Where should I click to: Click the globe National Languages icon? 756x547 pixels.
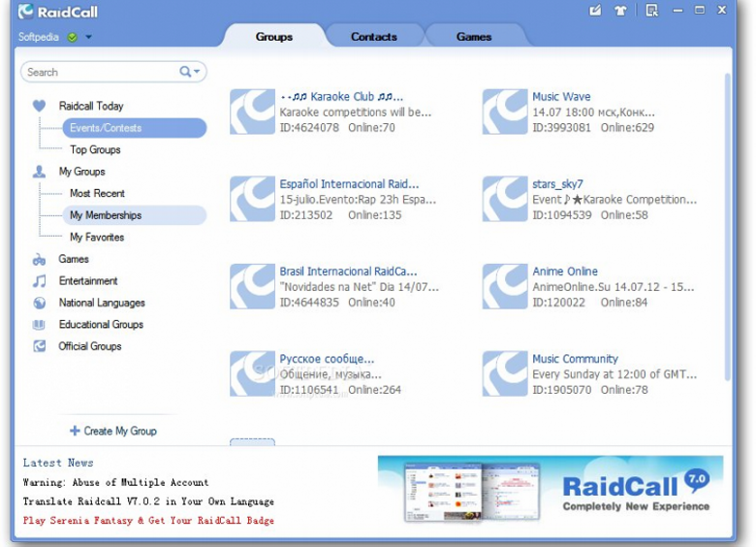tap(39, 303)
